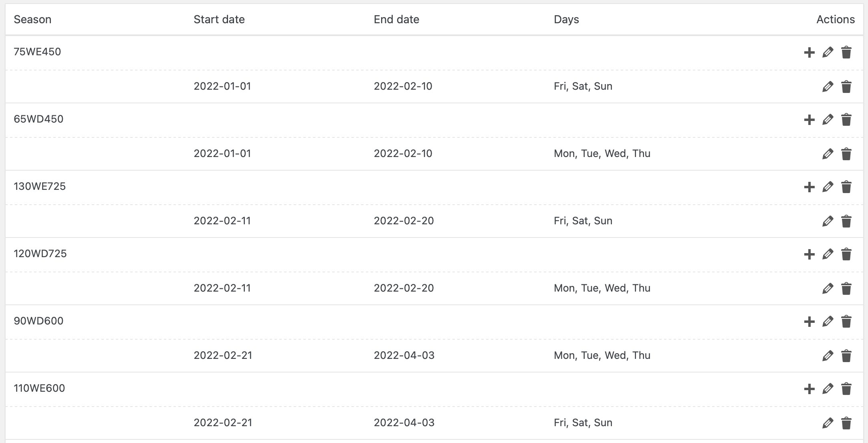The image size is (868, 443).
Task: Add a date range to season 90WD600
Action: (x=809, y=322)
